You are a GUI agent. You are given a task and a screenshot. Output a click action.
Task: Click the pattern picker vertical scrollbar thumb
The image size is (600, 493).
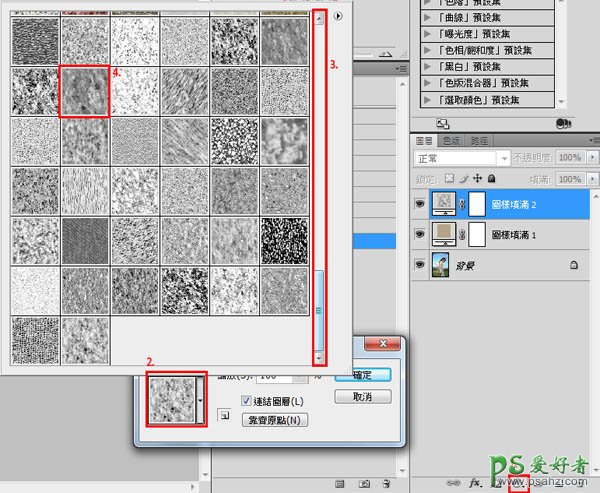pos(319,310)
